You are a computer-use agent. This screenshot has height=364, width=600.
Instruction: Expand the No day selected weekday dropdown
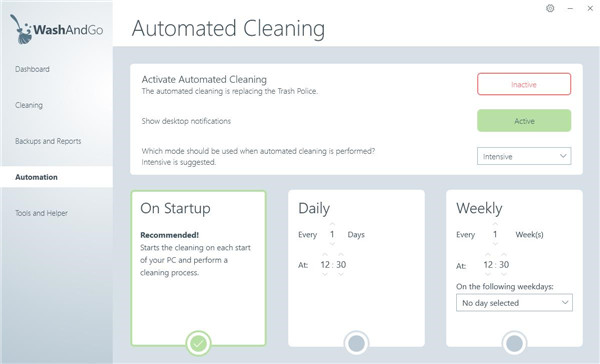pyautogui.click(x=514, y=303)
